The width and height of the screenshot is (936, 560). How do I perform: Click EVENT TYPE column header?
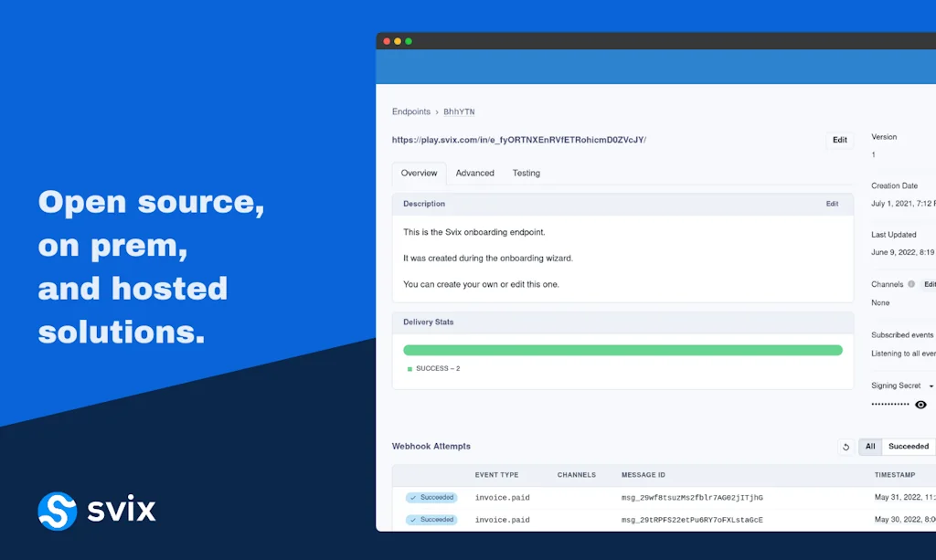(x=496, y=475)
